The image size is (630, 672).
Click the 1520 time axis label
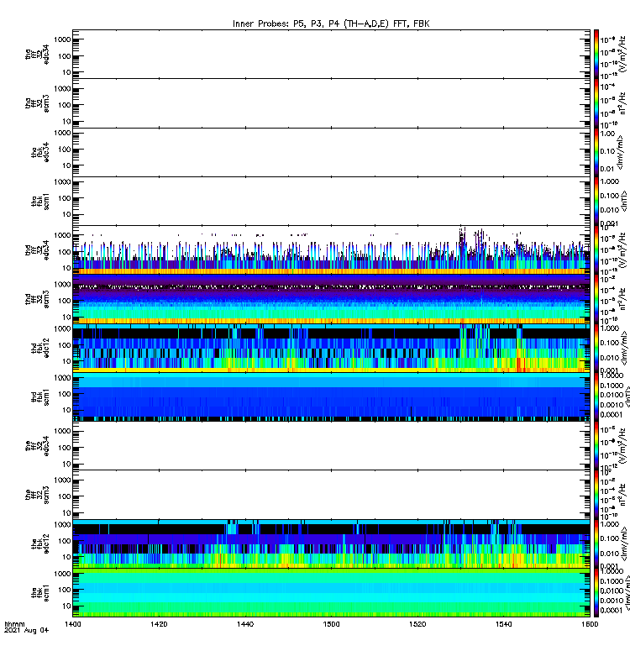[x=417, y=624]
